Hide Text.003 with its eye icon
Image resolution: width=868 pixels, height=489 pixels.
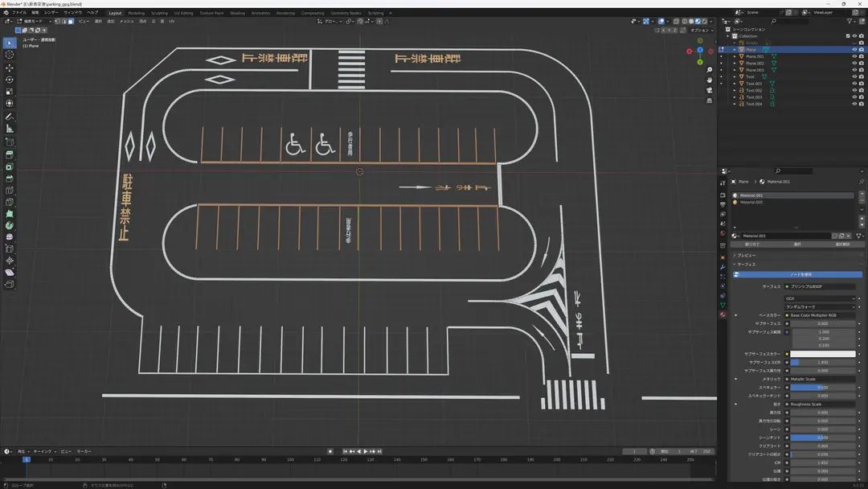pyautogui.click(x=854, y=97)
